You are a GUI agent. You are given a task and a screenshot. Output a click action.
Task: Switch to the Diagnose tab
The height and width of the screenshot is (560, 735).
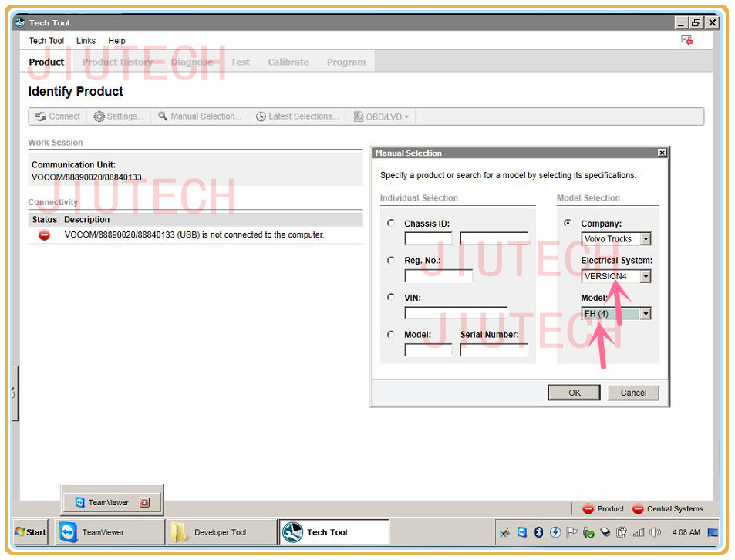(192, 62)
